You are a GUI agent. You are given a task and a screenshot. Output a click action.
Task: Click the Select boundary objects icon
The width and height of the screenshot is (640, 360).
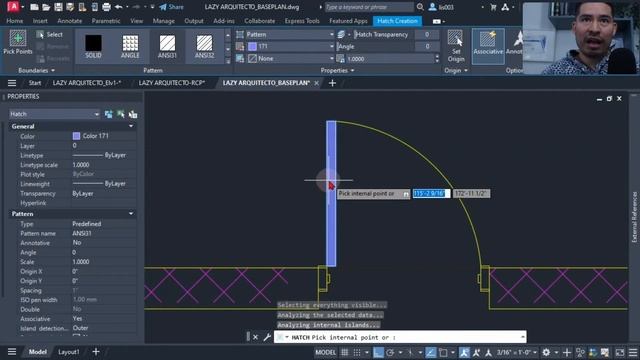(x=40, y=35)
